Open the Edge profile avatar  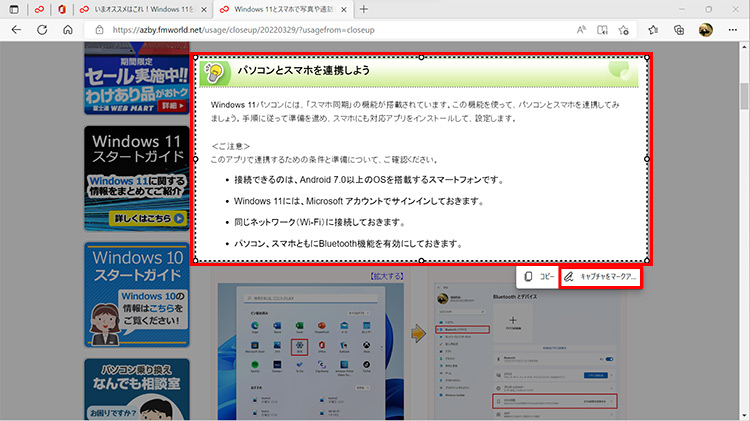coord(705,30)
